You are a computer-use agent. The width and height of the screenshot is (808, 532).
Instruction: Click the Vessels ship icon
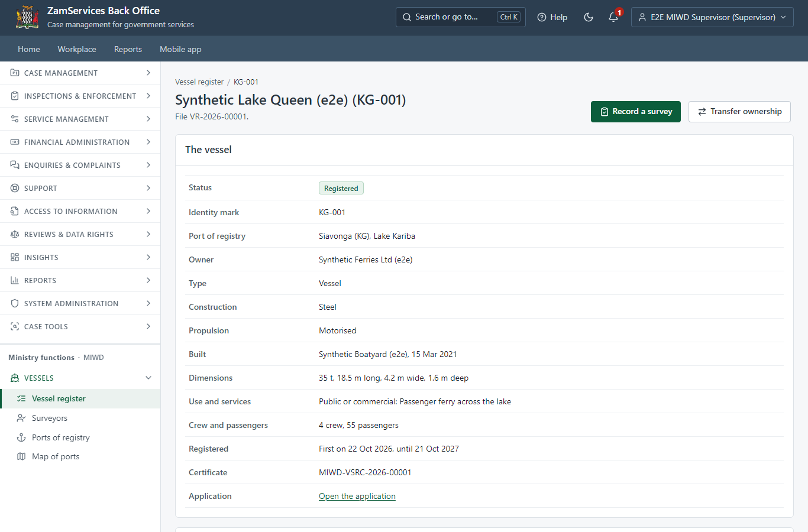click(x=15, y=378)
